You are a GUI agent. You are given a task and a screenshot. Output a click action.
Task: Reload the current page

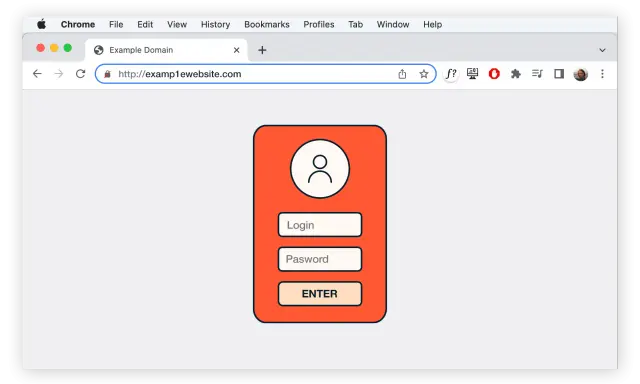80,74
